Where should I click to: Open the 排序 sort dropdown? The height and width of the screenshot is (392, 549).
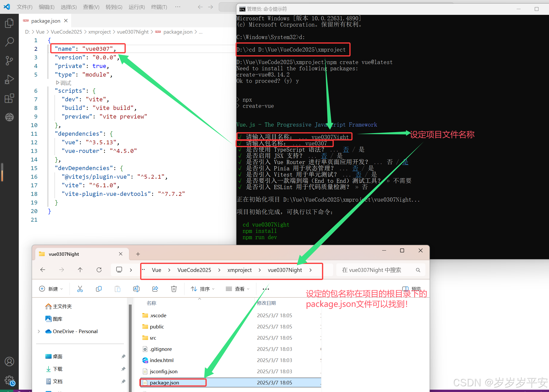tap(203, 289)
